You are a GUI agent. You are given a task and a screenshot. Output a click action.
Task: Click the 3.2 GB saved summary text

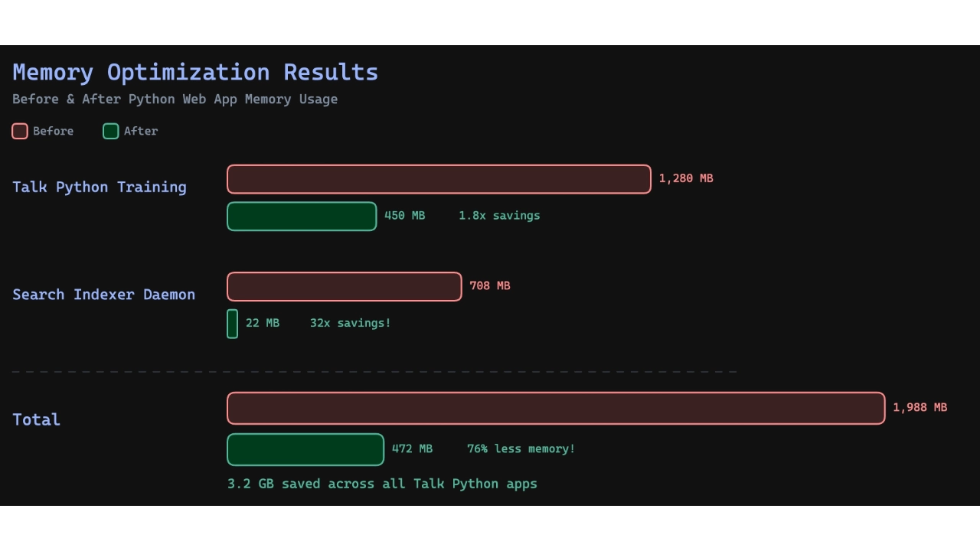(382, 484)
